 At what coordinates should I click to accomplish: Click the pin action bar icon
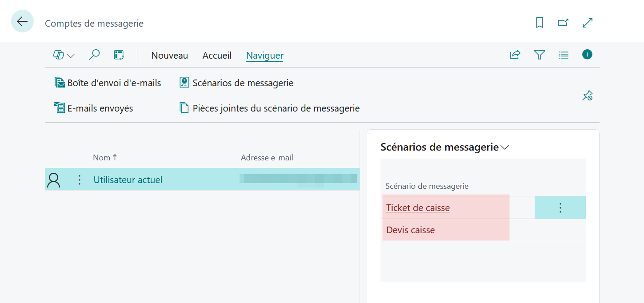(588, 96)
